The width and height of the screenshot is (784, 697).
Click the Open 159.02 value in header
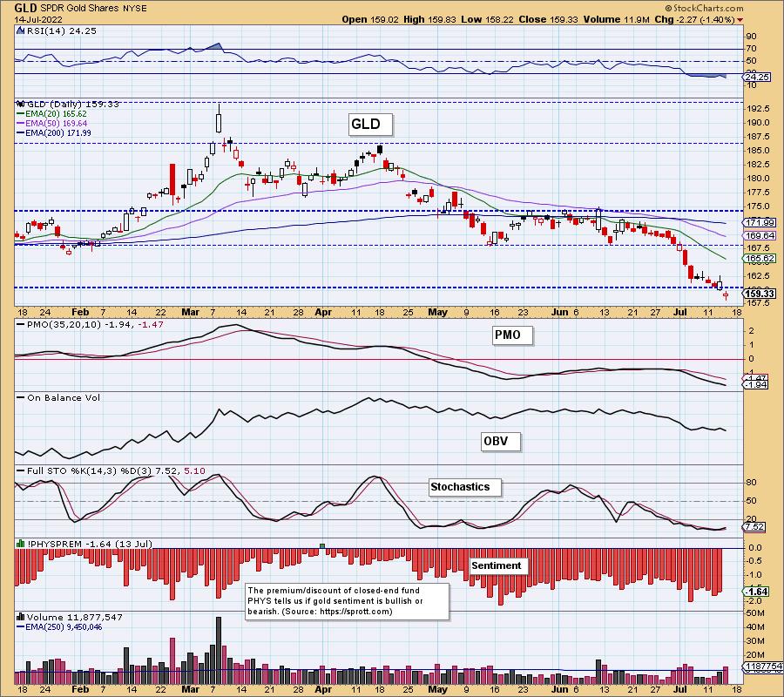coord(370,19)
